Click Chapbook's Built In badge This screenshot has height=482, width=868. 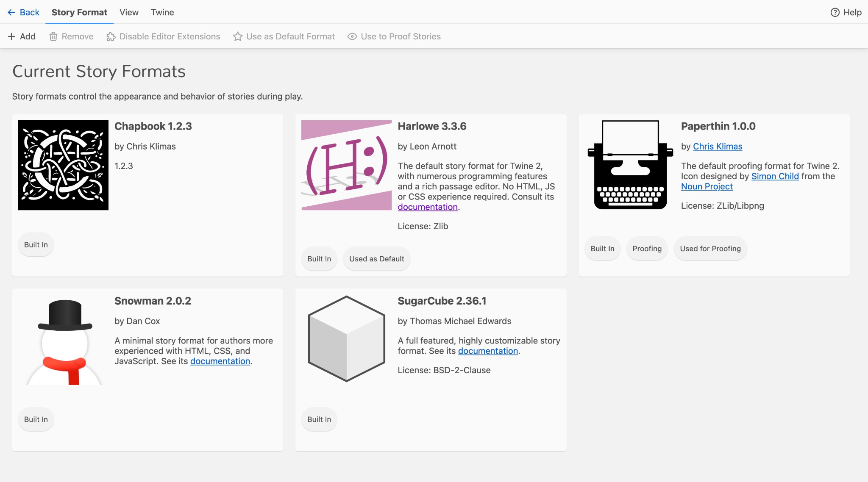tap(36, 245)
